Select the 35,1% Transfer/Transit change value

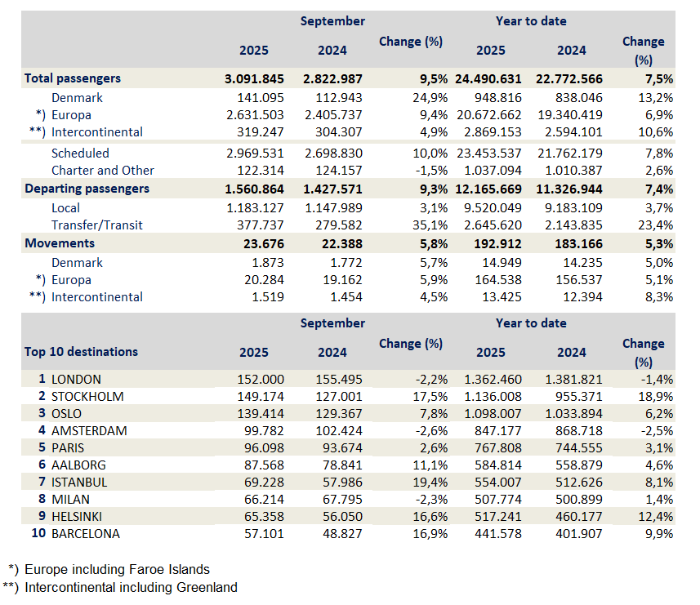point(428,225)
